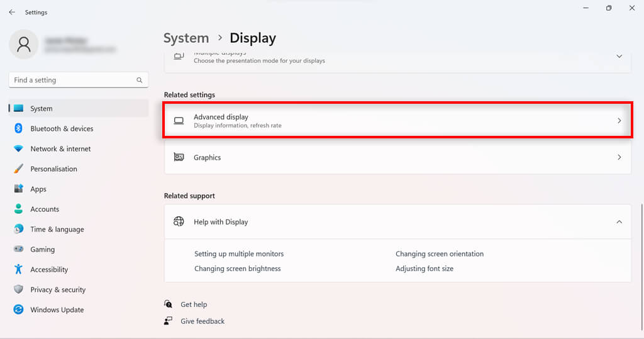Select the Accessibility figure icon
Screen dimensions: 644x339
pyautogui.click(x=18, y=269)
